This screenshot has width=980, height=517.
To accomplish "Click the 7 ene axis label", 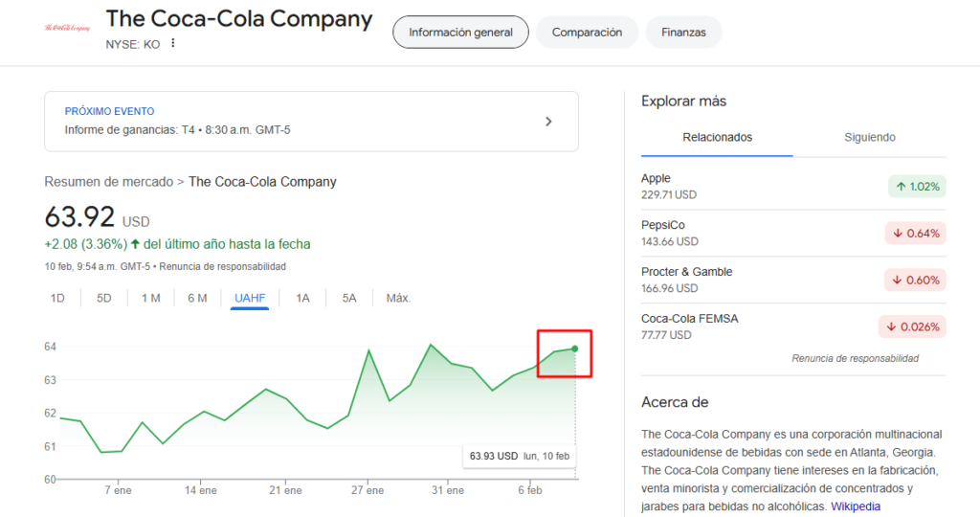I will (x=118, y=491).
